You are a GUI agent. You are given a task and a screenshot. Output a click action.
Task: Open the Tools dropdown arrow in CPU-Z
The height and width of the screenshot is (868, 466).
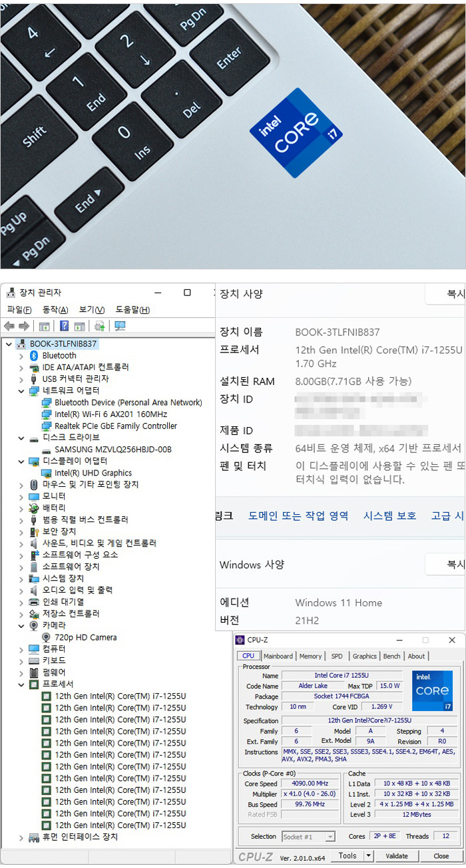(368, 856)
